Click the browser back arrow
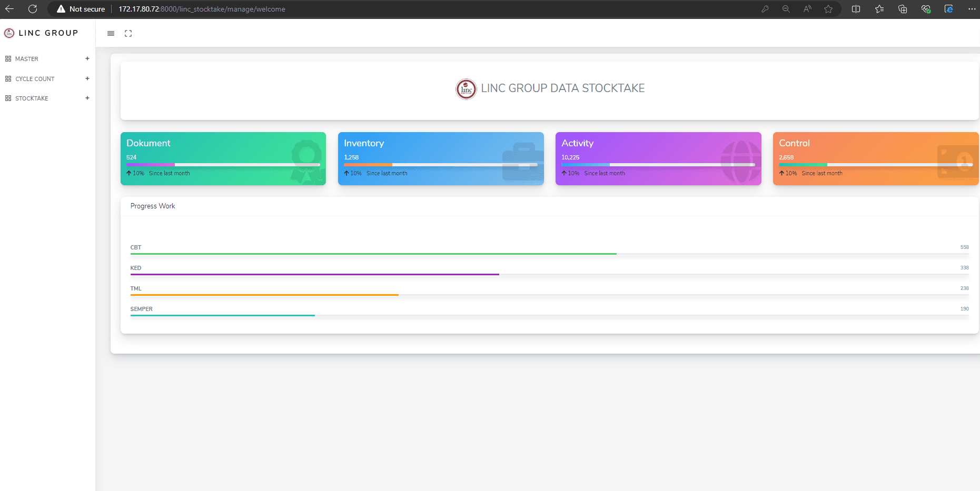The height and width of the screenshot is (491, 980). click(9, 9)
